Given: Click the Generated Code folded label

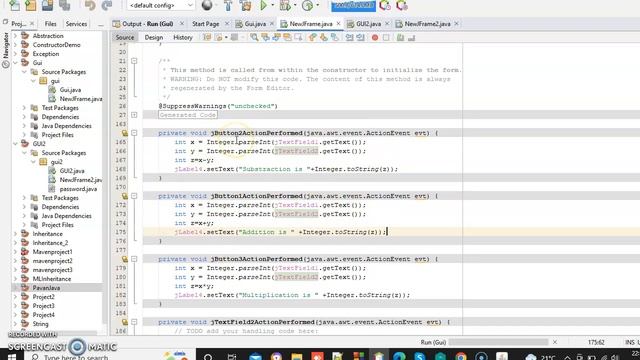Looking at the screenshot, I should coord(188,115).
